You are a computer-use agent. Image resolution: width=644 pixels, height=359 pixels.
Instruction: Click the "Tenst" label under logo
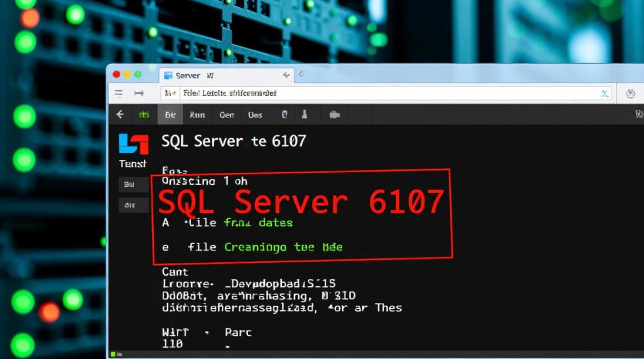(132, 164)
